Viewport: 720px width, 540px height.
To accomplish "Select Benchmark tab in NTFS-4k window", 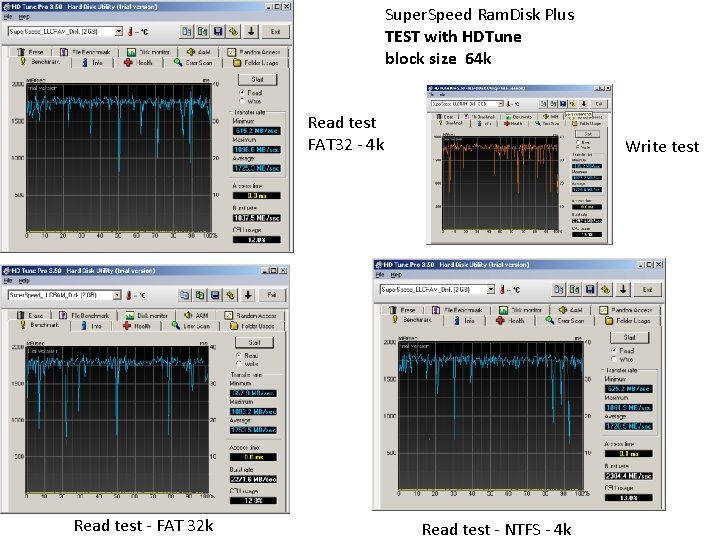I will pos(412,320).
